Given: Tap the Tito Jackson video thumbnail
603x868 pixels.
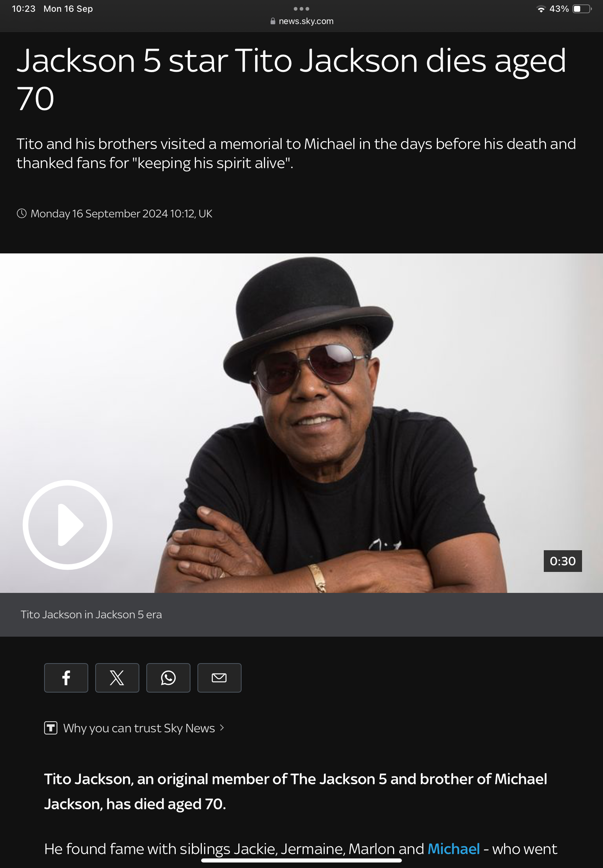Looking at the screenshot, I should click(x=301, y=423).
